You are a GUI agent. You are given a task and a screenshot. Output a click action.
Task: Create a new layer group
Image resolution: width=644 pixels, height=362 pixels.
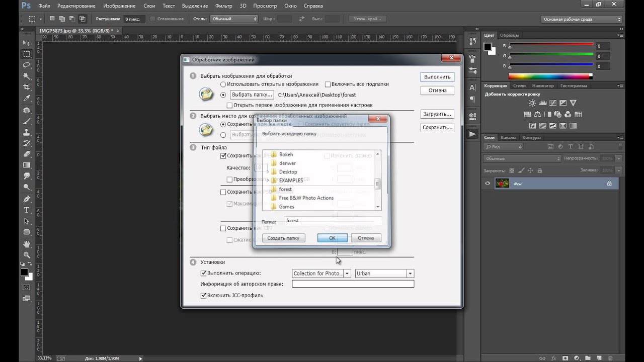click(x=589, y=358)
